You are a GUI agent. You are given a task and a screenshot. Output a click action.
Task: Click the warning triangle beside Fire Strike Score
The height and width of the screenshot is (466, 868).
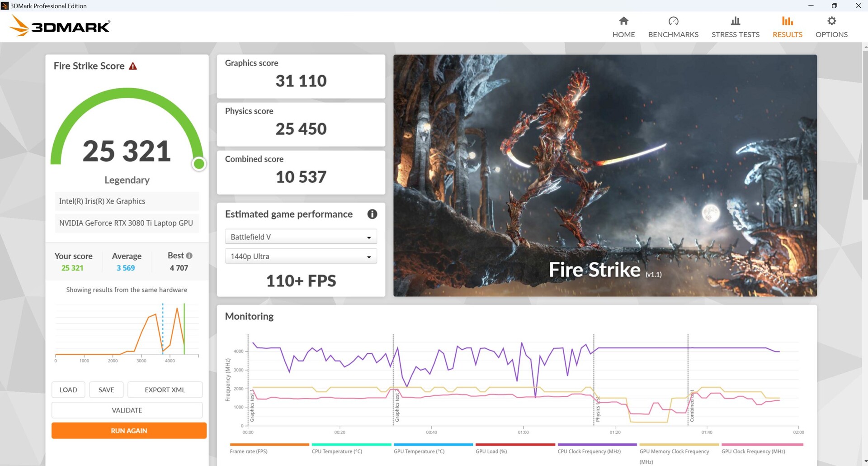pos(133,66)
